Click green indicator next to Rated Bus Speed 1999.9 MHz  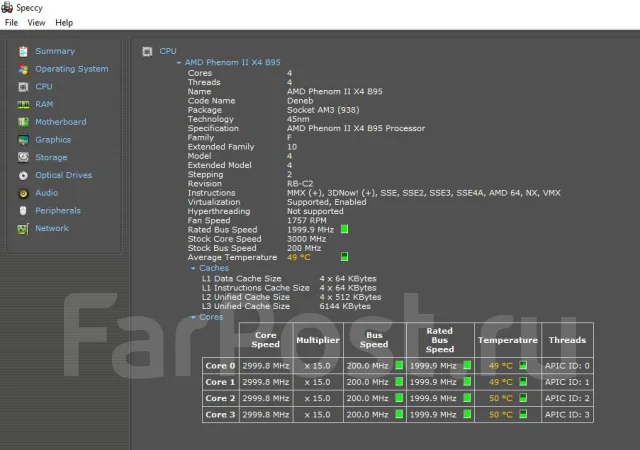click(344, 229)
